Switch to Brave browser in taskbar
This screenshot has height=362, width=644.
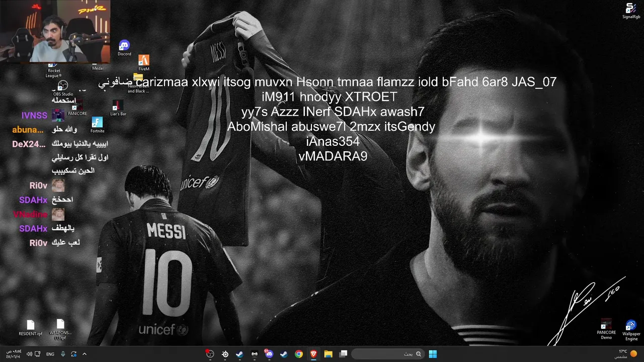pyautogui.click(x=313, y=354)
